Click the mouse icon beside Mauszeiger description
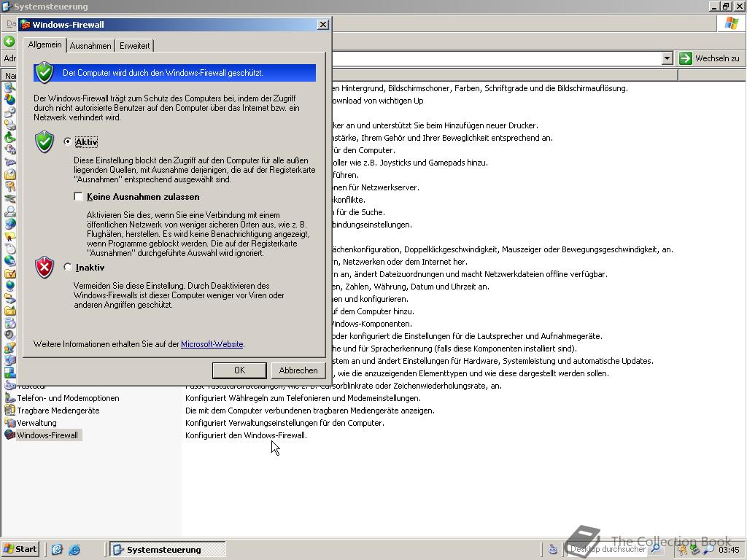This screenshot has width=747, height=560. [x=9, y=249]
